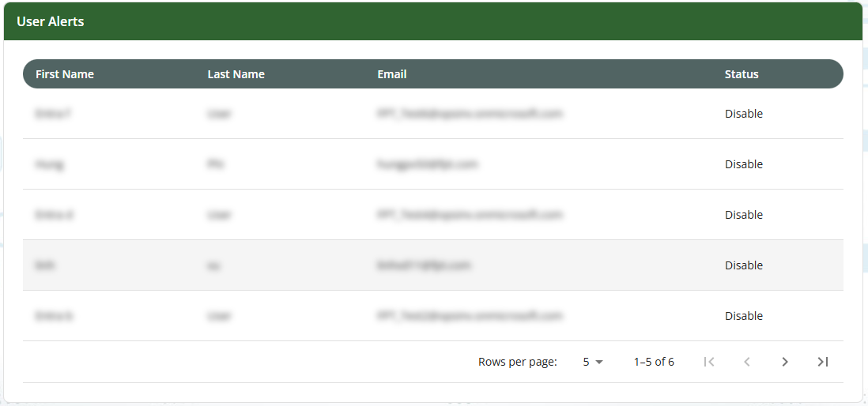The image size is (868, 406).
Task: Click the rows-per-page value 5
Action: tap(587, 362)
